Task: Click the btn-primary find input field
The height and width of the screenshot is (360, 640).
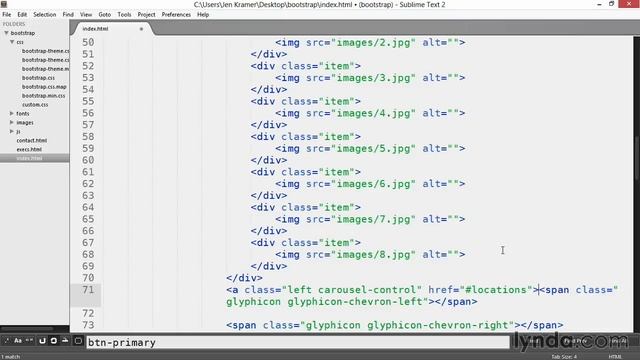Action: click(x=298, y=342)
